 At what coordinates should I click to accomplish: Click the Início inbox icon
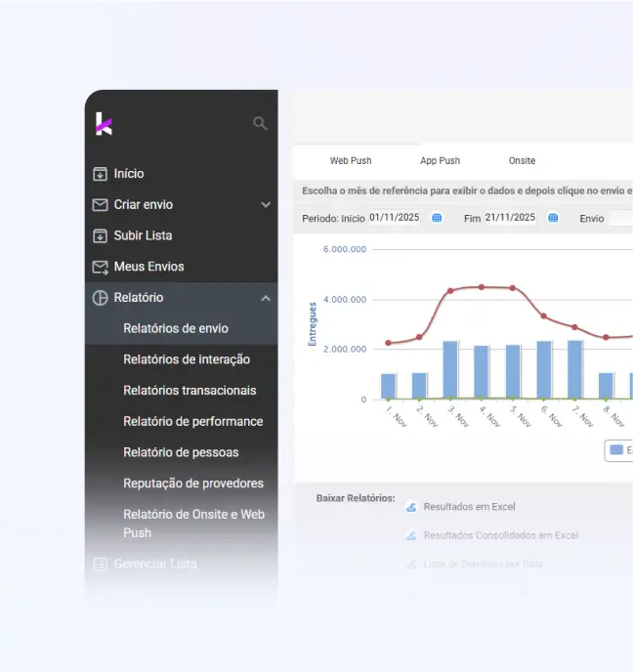(x=100, y=174)
